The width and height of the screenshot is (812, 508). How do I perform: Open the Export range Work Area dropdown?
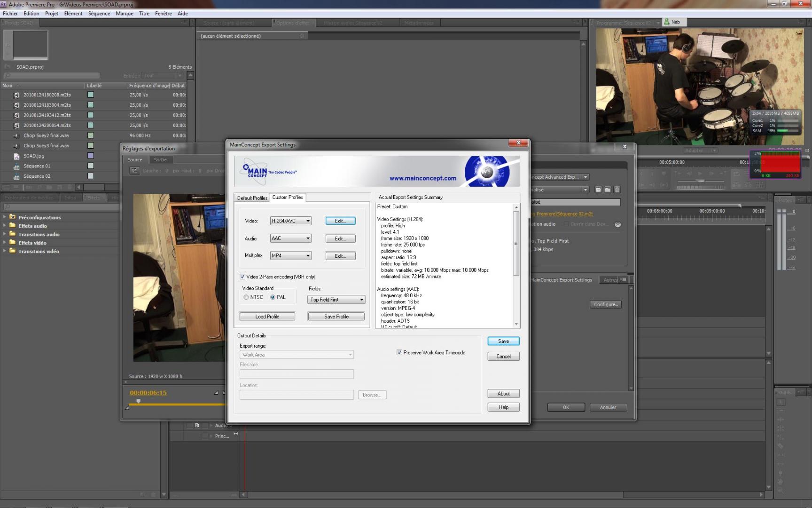297,355
